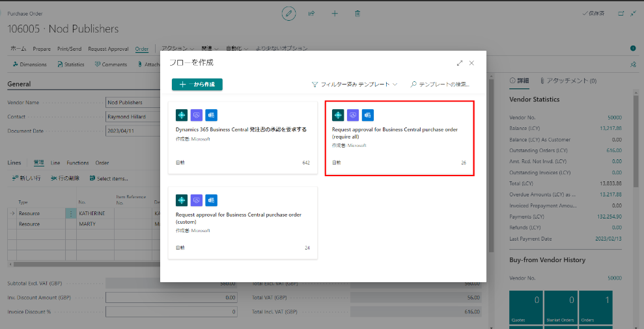
Task: Click Business Central icon on require all card
Action: (x=338, y=115)
